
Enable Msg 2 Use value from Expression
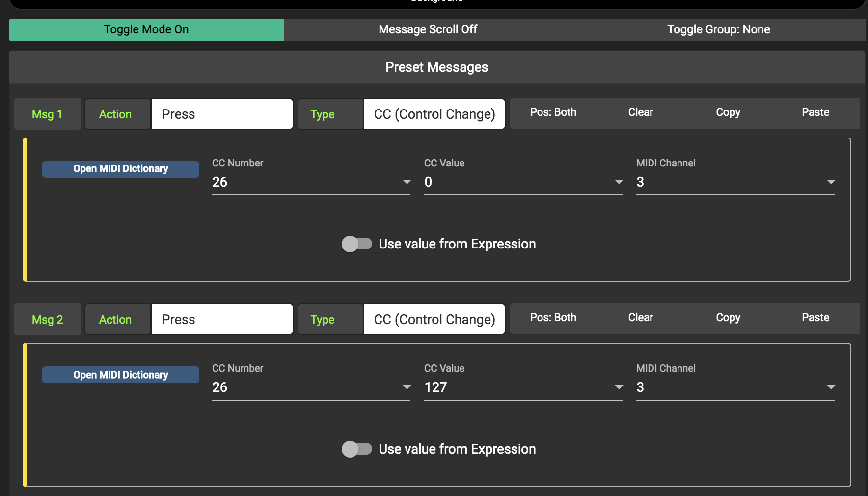[357, 449]
